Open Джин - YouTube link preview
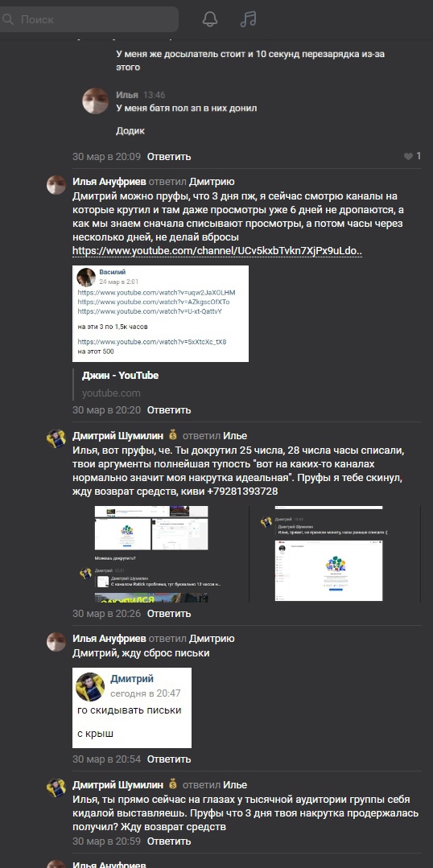Viewport: 433px width, 868px height. point(120,376)
